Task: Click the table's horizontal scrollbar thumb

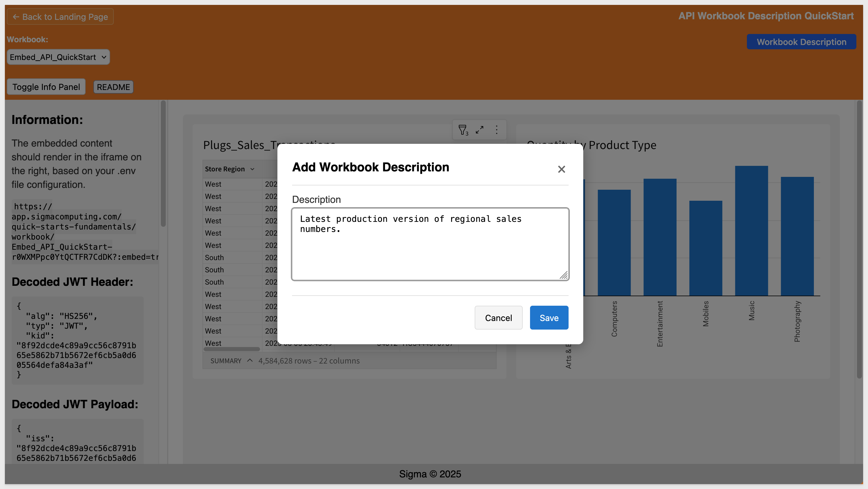Action: (x=232, y=349)
